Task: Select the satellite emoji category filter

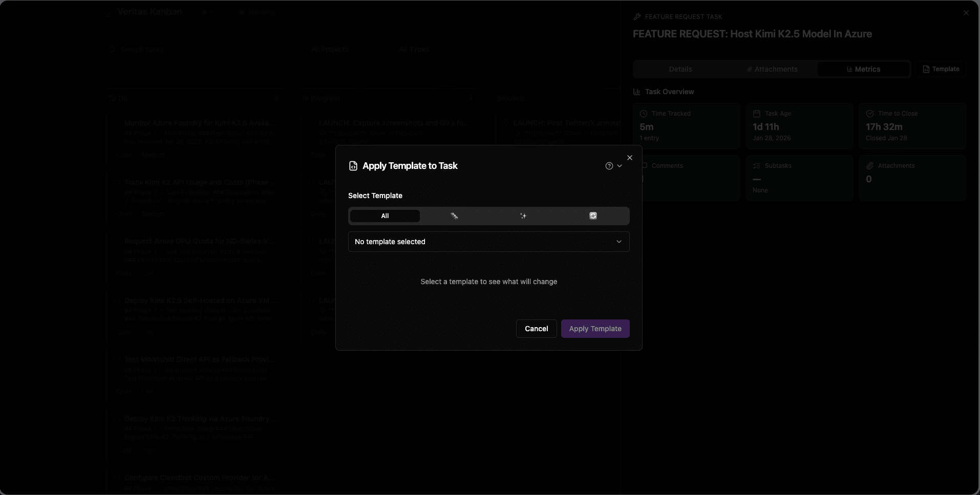Action: click(x=454, y=216)
